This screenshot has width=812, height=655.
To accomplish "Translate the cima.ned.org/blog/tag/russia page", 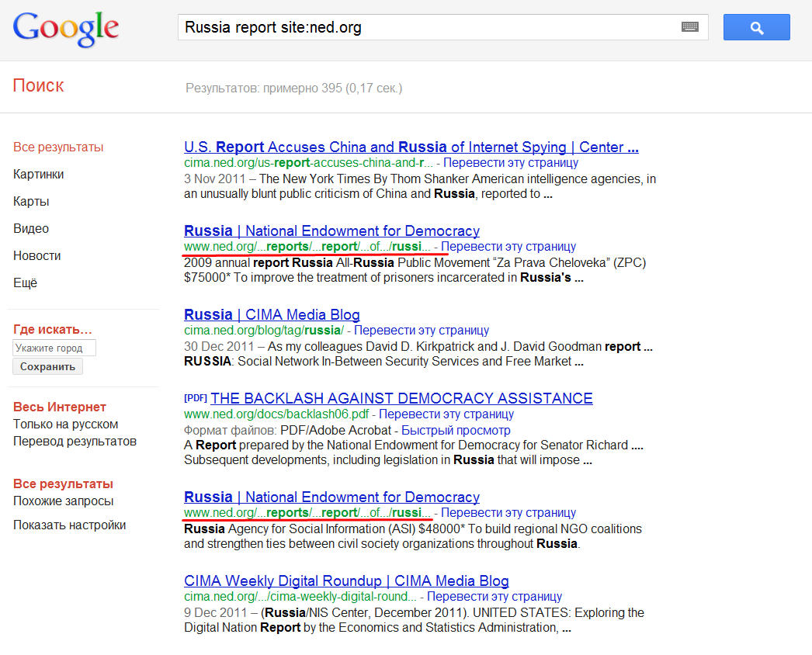I will pos(422,331).
